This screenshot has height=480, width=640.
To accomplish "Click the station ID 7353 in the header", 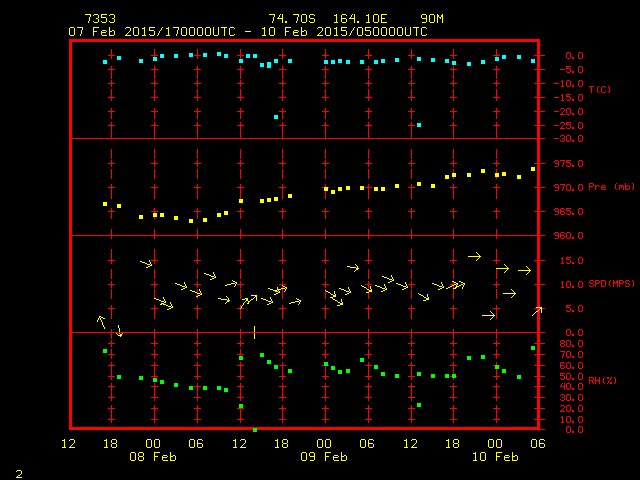I will (x=100, y=19).
